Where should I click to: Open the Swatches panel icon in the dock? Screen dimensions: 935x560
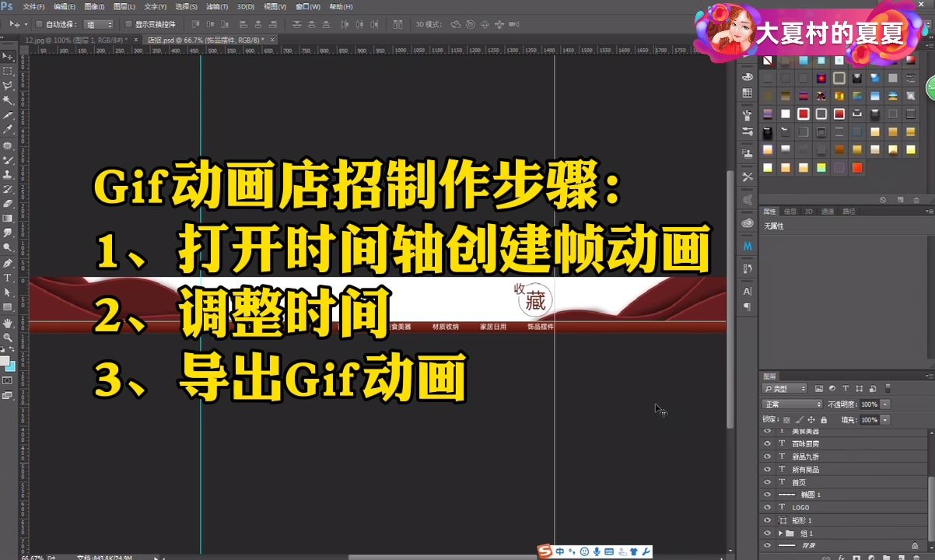(747, 93)
